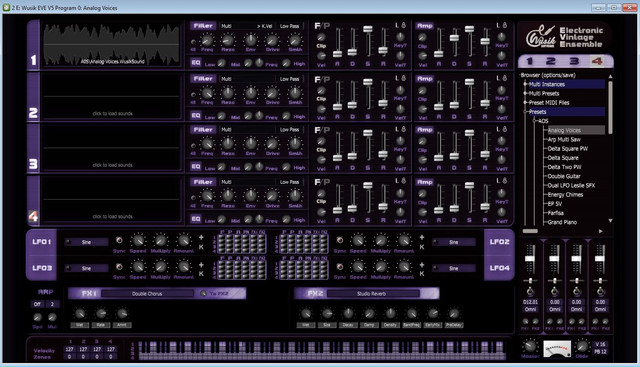Image resolution: width=640 pixels, height=367 pixels.
Task: Open the LFO1 Sine waveform dropdown
Action: pyautogui.click(x=87, y=242)
